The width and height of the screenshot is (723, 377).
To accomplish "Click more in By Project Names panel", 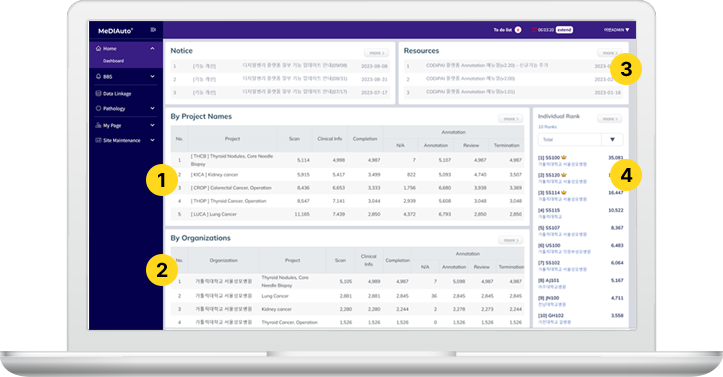I will pyautogui.click(x=510, y=119).
